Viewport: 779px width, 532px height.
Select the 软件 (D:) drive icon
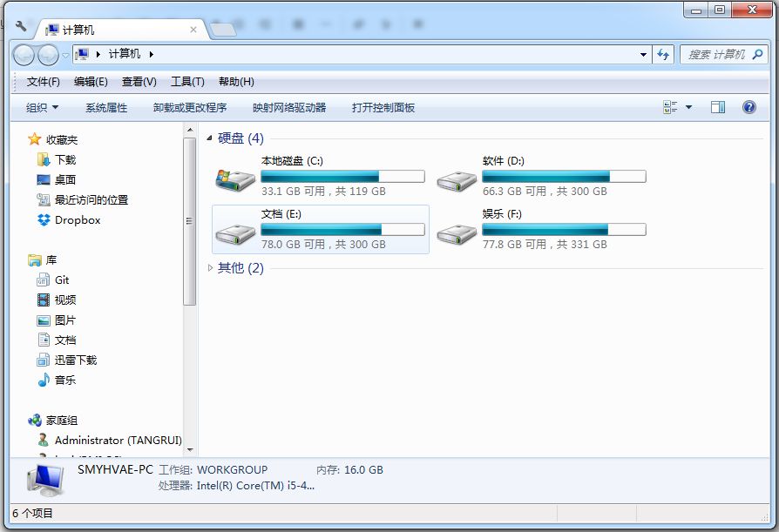[456, 181]
